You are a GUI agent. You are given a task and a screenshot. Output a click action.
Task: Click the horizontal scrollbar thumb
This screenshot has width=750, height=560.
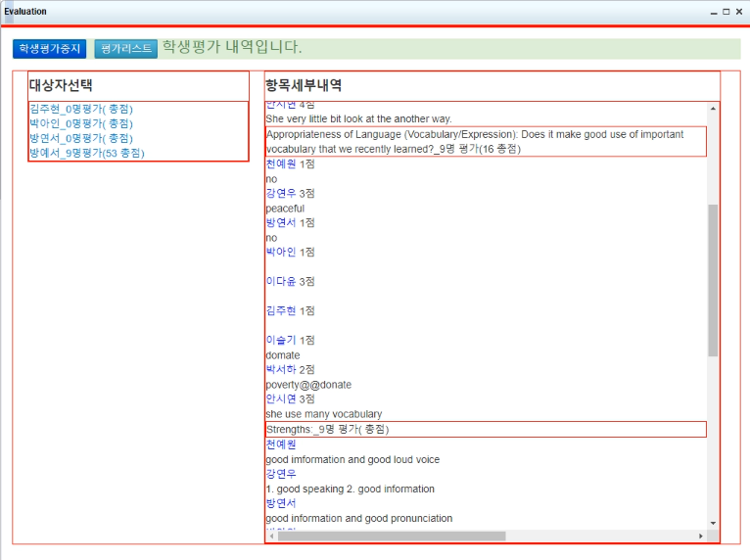pyautogui.click(x=392, y=537)
